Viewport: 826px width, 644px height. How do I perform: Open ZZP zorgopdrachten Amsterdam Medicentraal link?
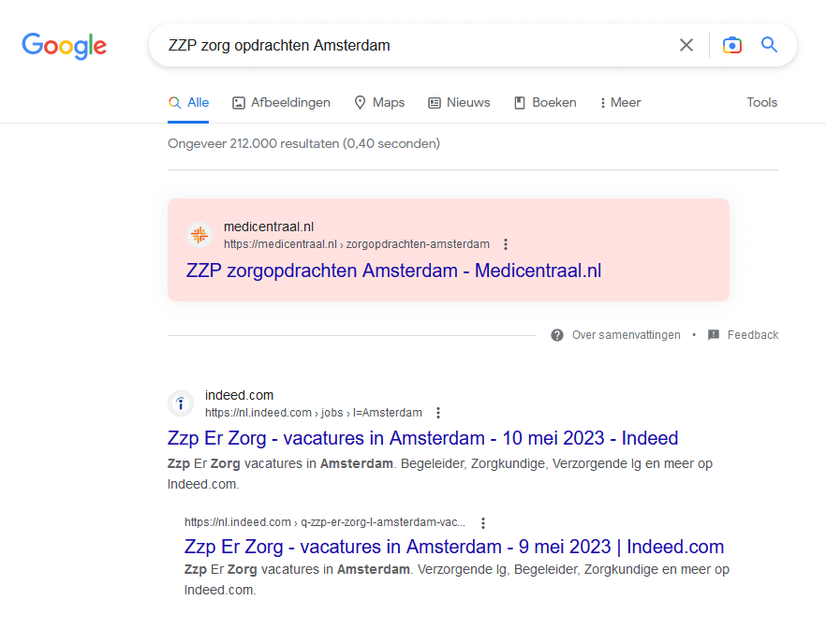(393, 271)
